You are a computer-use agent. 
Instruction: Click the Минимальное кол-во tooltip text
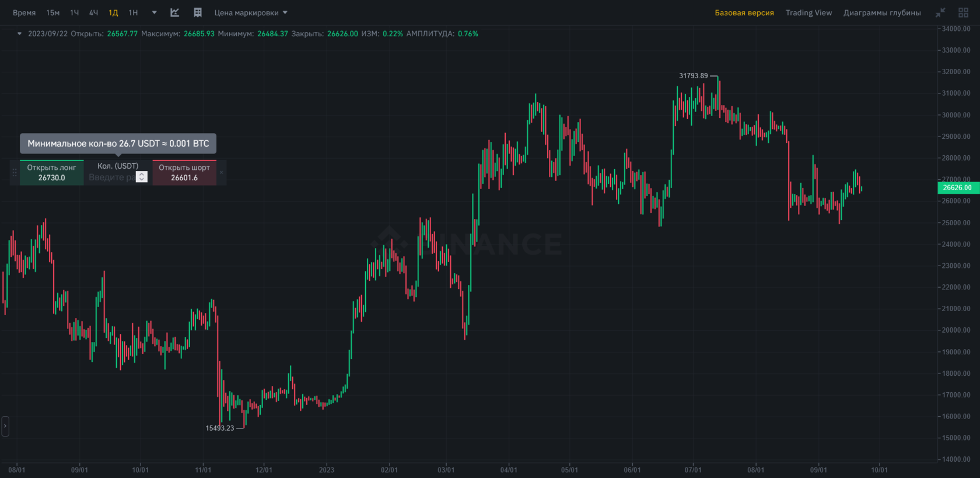118,144
